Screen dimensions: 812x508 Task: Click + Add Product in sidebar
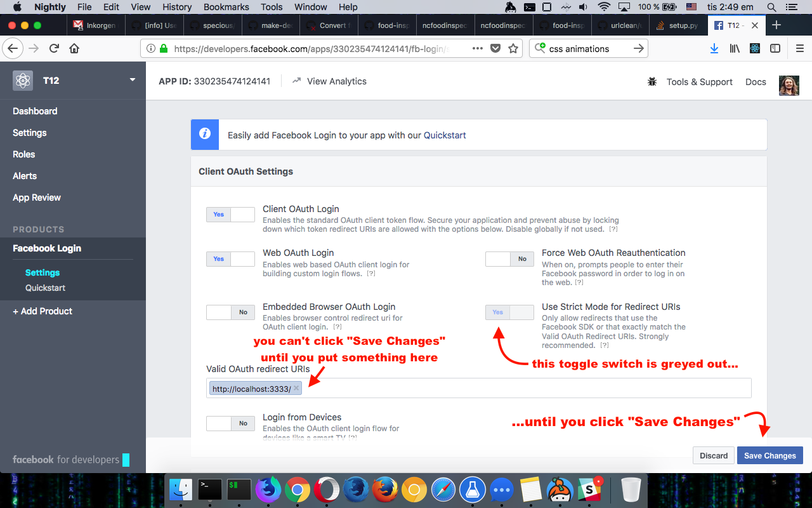coord(43,311)
